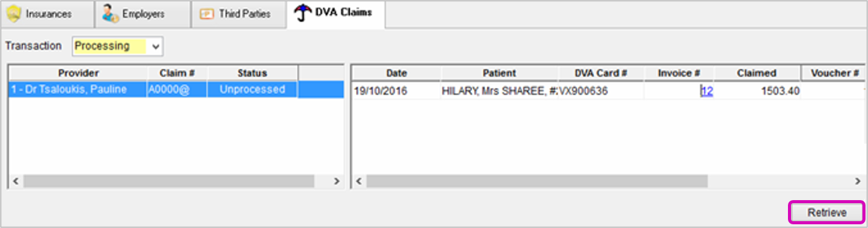Click the left list's right scroll arrow
The image size is (868, 228).
point(337,181)
